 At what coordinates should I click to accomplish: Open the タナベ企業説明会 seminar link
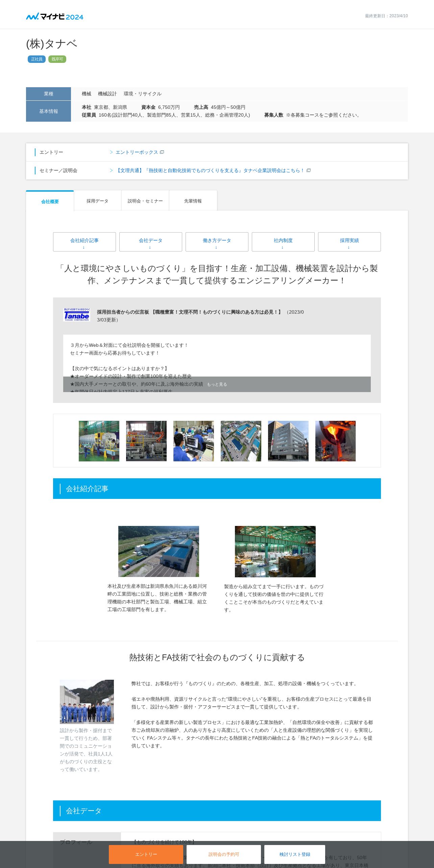coord(210,170)
